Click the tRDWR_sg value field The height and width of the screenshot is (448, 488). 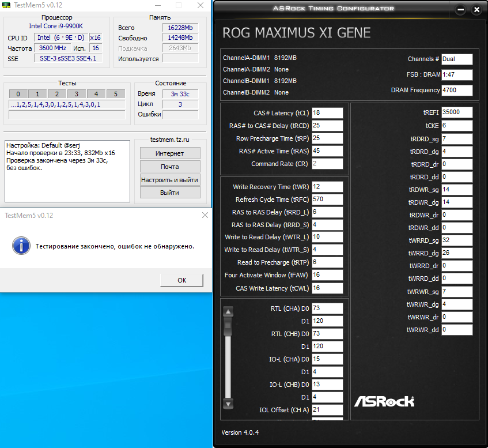coord(457,190)
